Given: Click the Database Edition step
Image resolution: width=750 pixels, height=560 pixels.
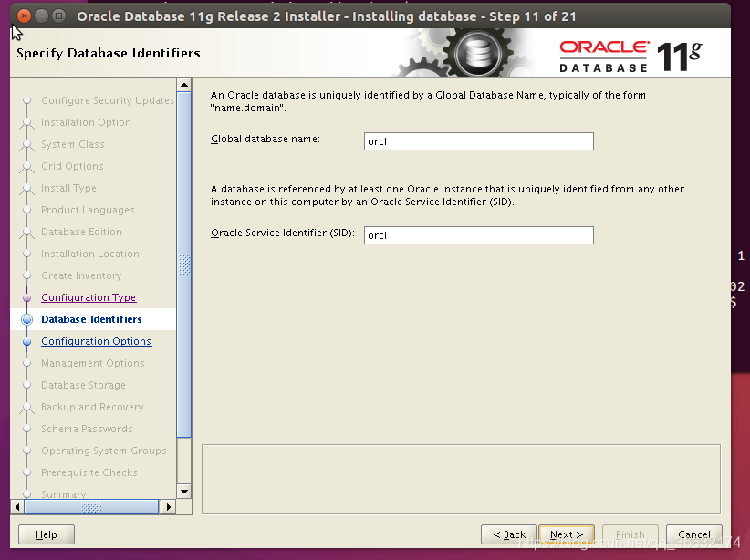Looking at the screenshot, I should point(81,232).
